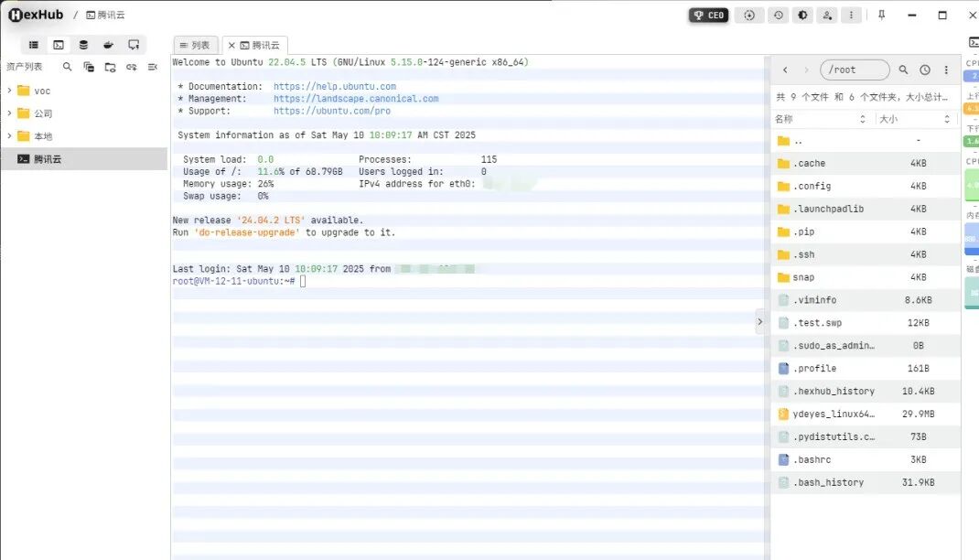The image size is (979, 560).
Task: Sort files by 大小 column arrows
Action: pyautogui.click(x=947, y=119)
